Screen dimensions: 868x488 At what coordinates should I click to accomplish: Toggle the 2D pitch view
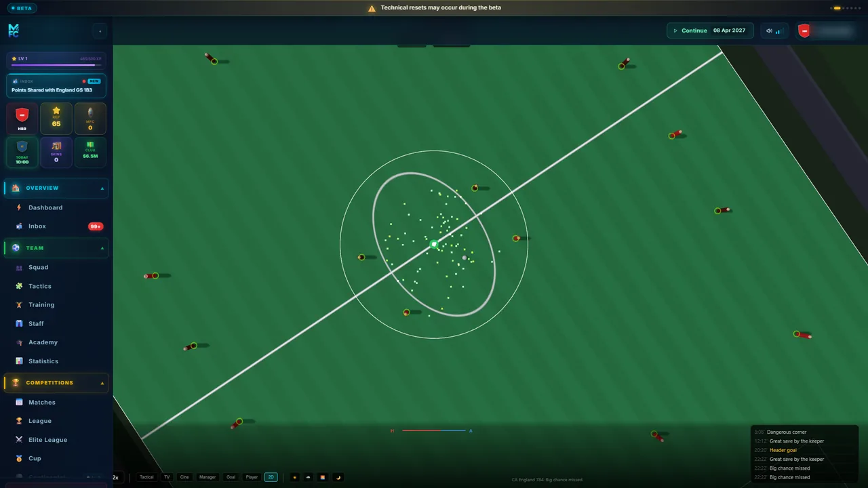[271, 477]
